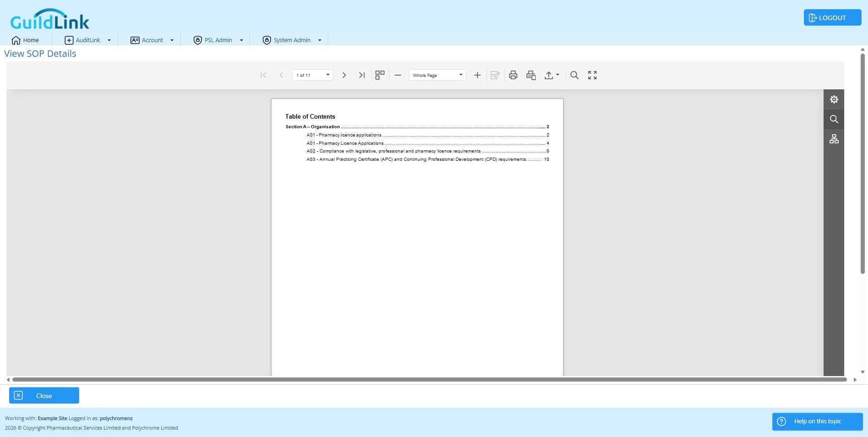The image size is (868, 437).
Task: Click the horizontal scrollbar under the viewer
Action: click(x=429, y=380)
